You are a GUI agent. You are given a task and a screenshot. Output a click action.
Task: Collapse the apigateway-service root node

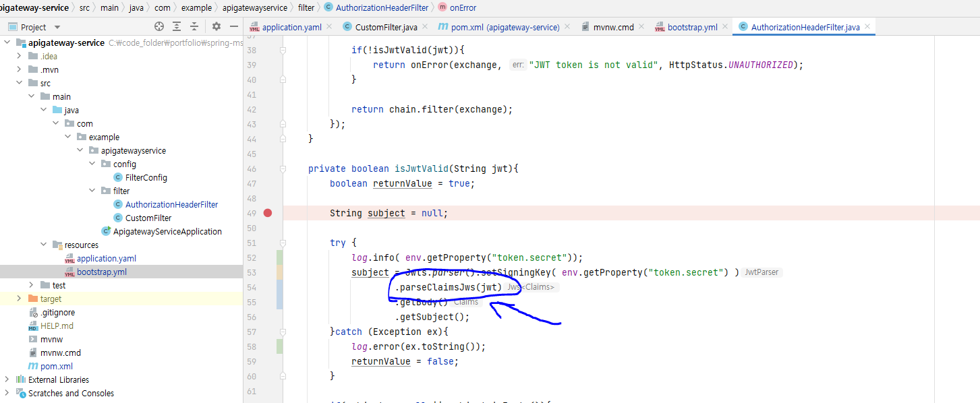tap(7, 42)
